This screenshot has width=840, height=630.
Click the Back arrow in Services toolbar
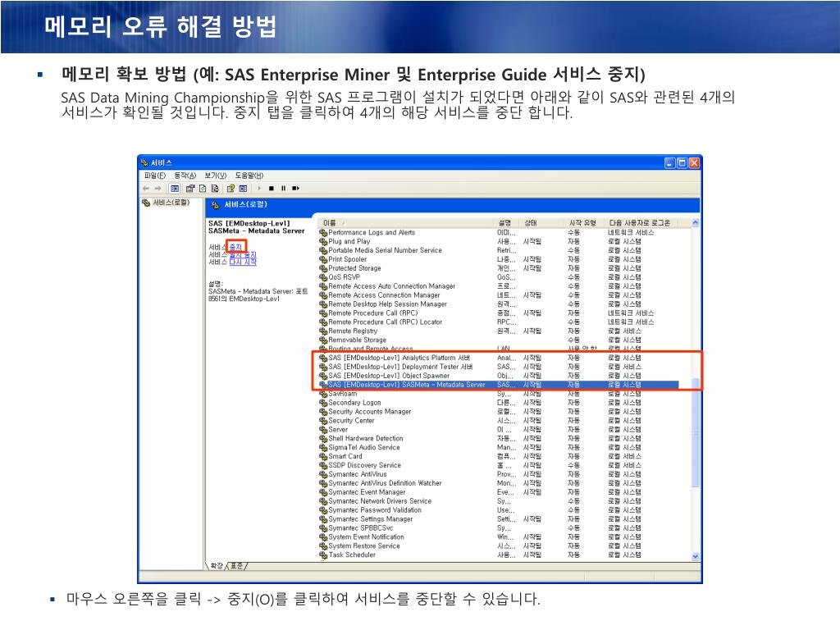tap(146, 189)
